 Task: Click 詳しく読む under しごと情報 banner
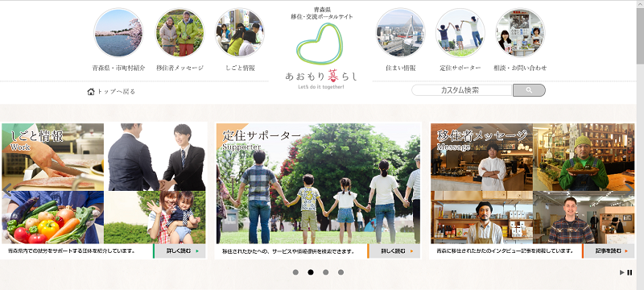(x=179, y=251)
